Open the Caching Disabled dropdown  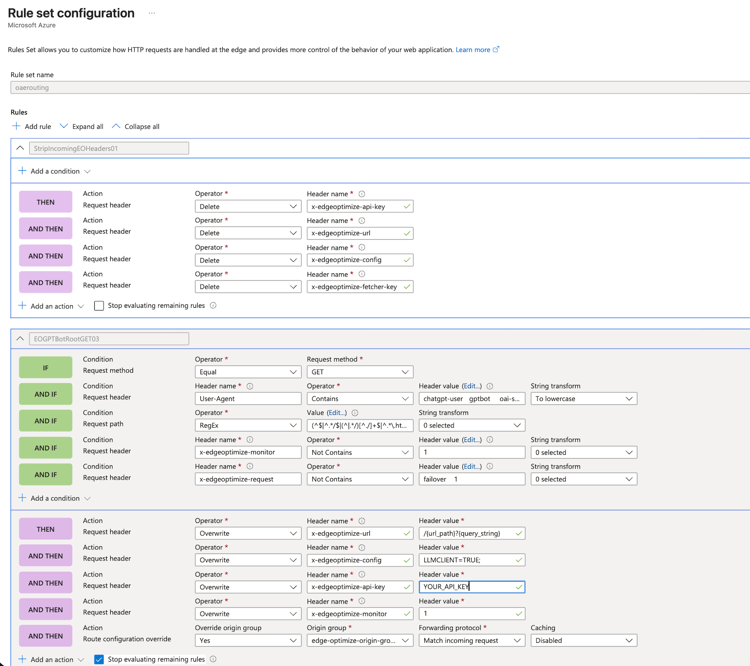[584, 641]
